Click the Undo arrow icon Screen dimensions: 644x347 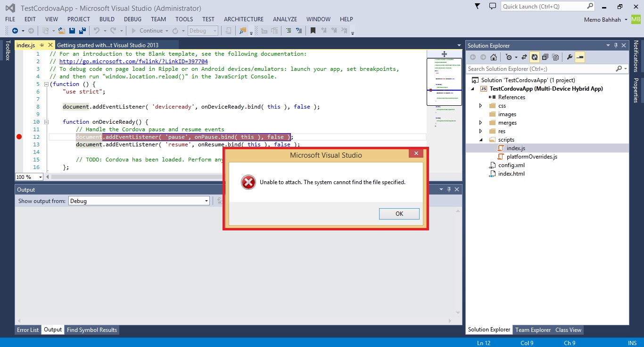(96, 31)
